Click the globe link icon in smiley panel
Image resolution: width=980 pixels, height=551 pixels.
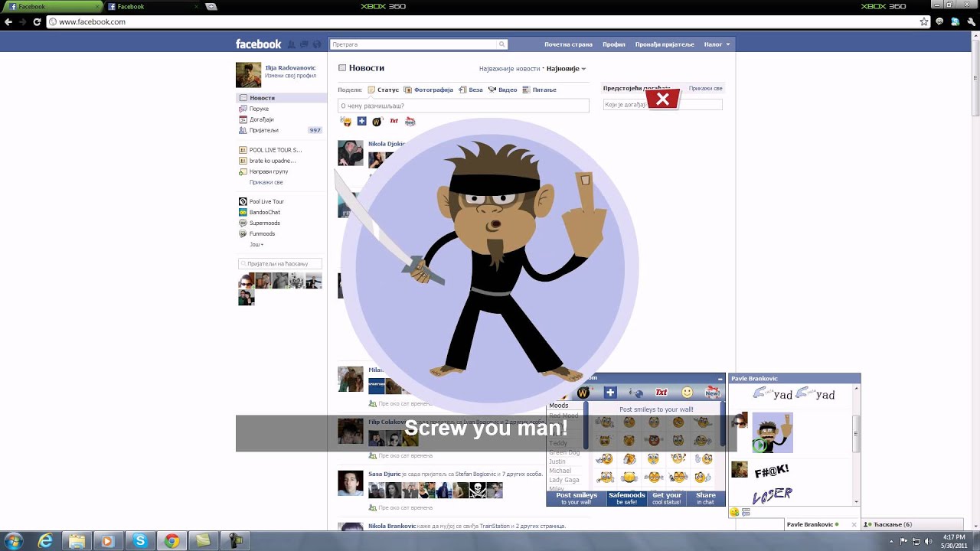[635, 393]
